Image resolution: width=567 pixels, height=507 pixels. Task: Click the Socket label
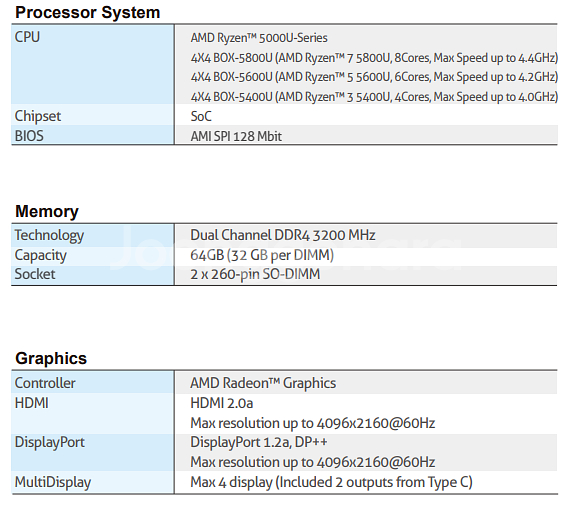(35, 274)
